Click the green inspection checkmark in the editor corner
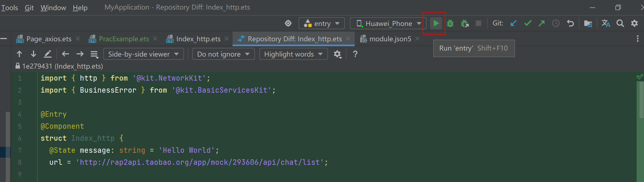 pyautogui.click(x=640, y=77)
